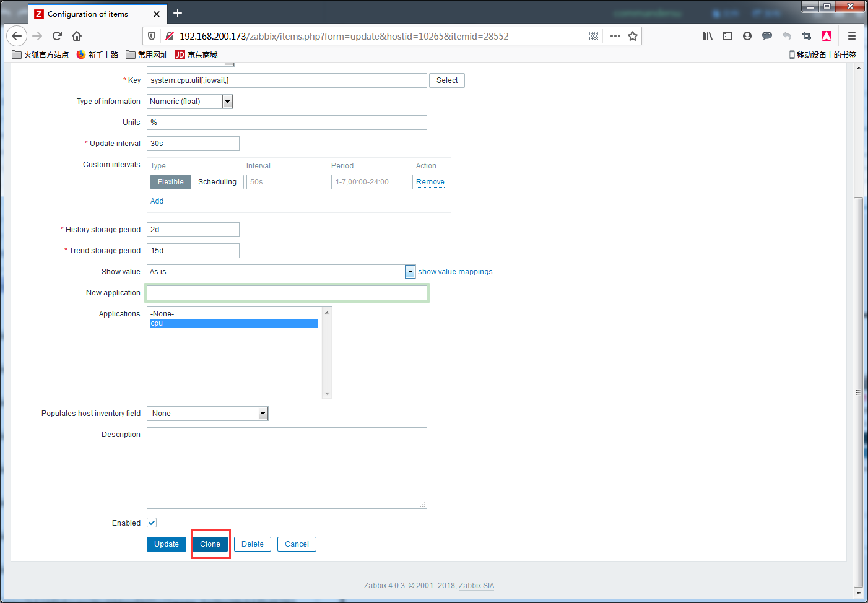Image resolution: width=868 pixels, height=603 pixels.
Task: Open the Firefox hamburger menu
Action: 852,36
